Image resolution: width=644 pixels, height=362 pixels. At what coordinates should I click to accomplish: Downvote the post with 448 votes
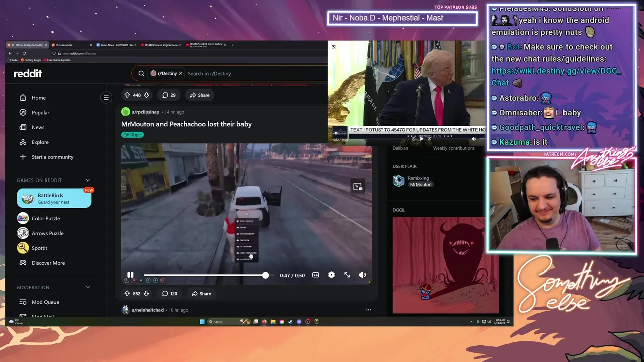[146, 95]
